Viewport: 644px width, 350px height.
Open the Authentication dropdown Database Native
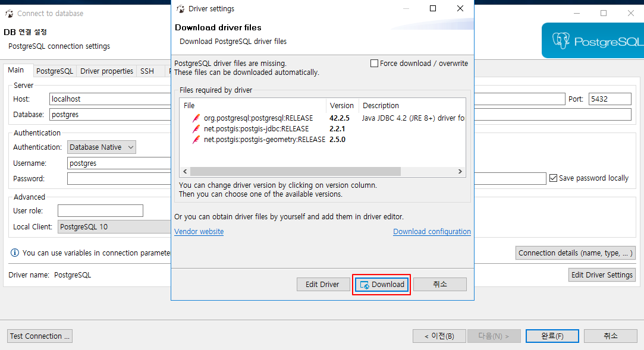click(x=102, y=147)
